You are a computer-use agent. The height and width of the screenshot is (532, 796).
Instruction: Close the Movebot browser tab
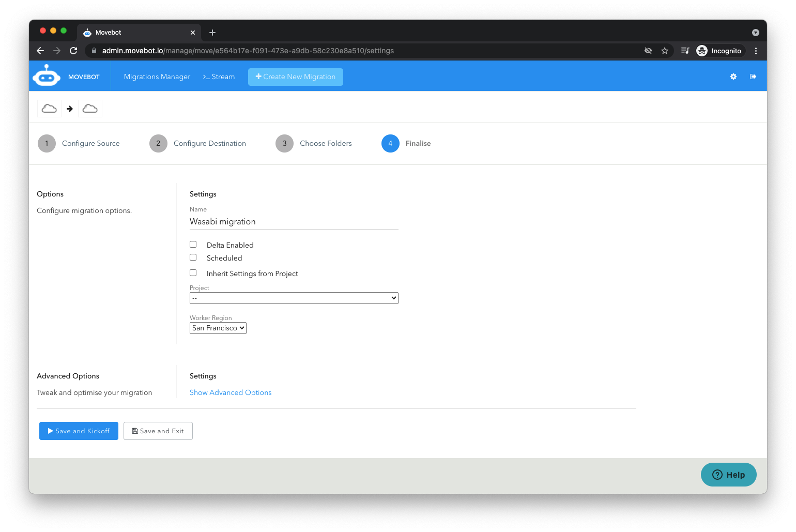(x=193, y=33)
